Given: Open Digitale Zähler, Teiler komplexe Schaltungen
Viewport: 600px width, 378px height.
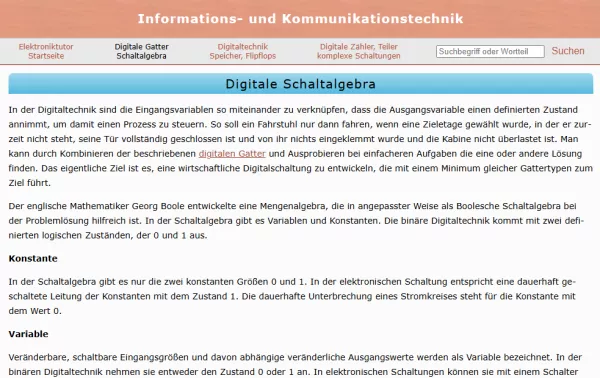Looking at the screenshot, I should click(359, 51).
